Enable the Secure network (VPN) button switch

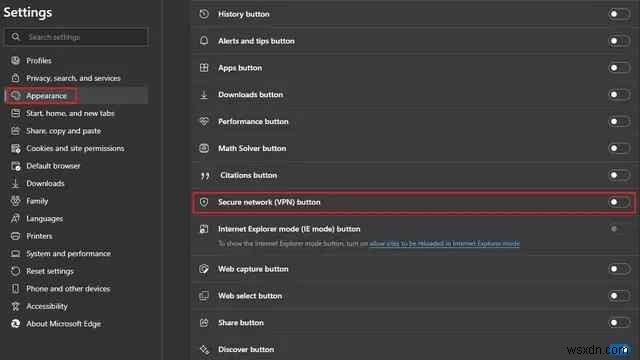[619, 202]
